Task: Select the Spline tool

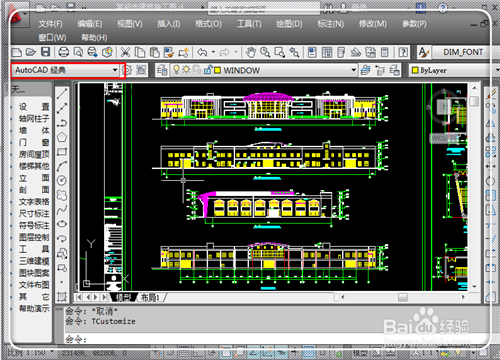Action: (62, 210)
